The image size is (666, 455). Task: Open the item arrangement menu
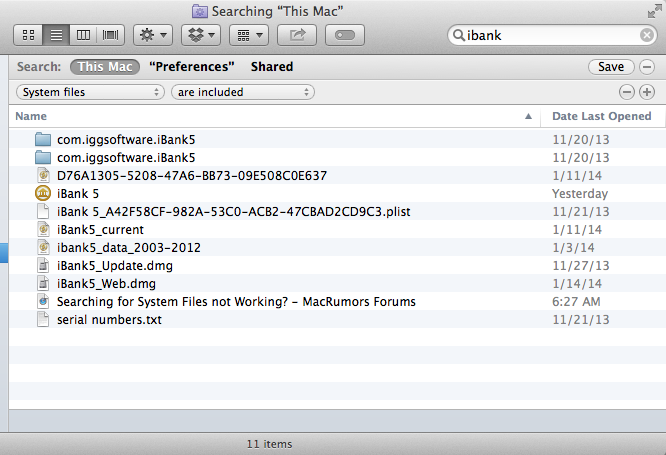coord(249,35)
